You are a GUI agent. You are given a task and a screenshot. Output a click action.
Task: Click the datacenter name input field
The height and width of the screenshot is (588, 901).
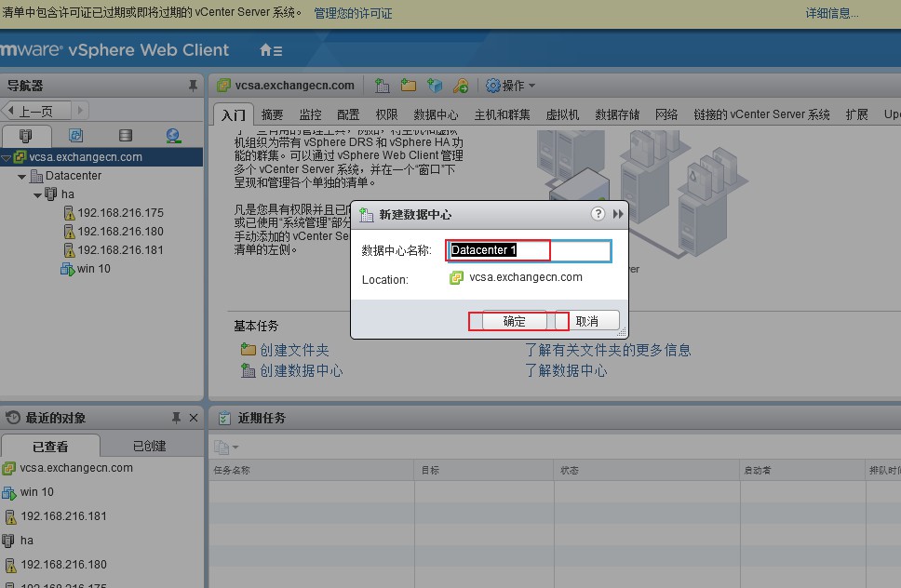point(529,250)
